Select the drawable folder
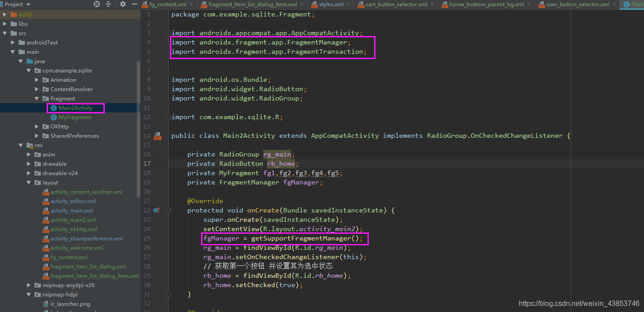Screen dimensions: 644x312 (x=55, y=164)
